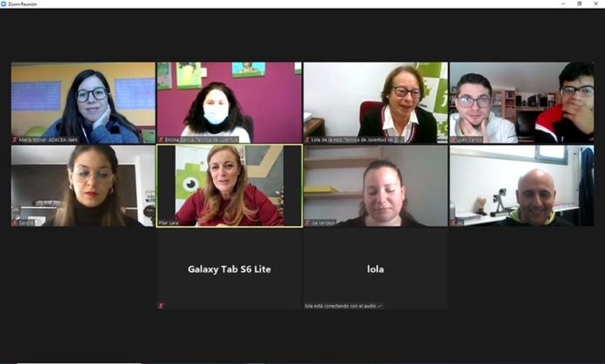Select the Galaxy Tab S6 Lite participant tile
The width and height of the screenshot is (605, 364).
click(229, 268)
